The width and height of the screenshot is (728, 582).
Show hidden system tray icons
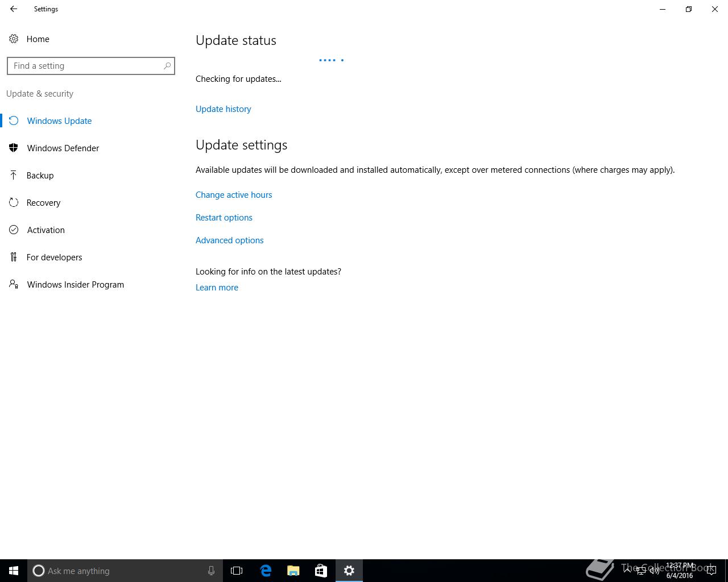point(627,571)
